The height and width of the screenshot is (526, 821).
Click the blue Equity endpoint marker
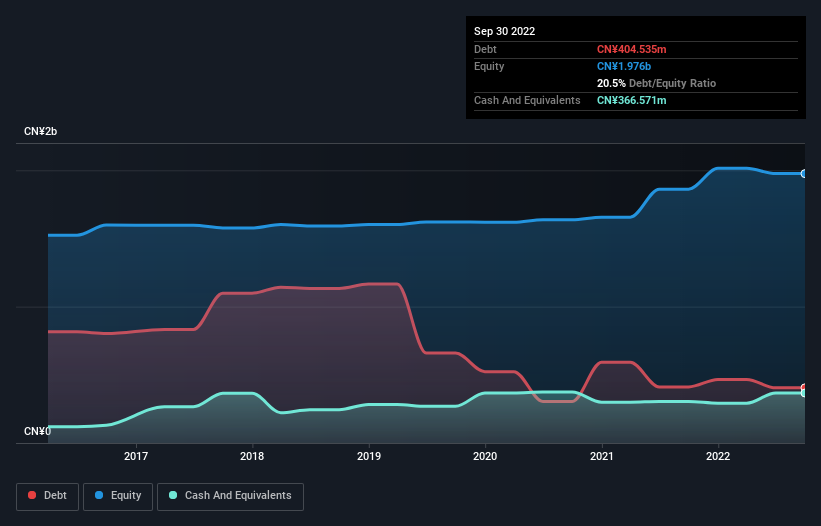804,173
